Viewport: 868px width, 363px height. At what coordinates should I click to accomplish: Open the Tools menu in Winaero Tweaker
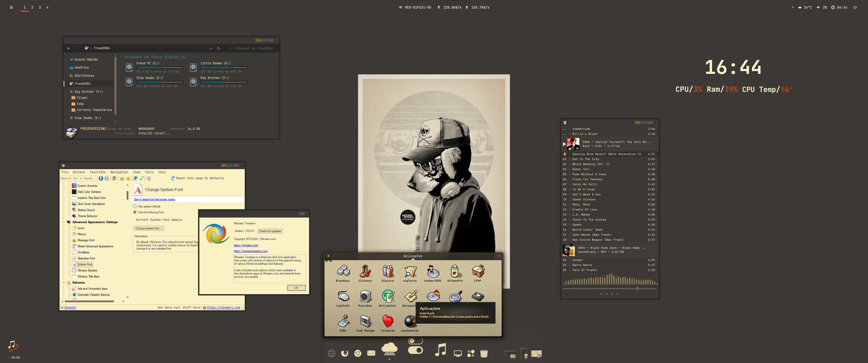149,172
